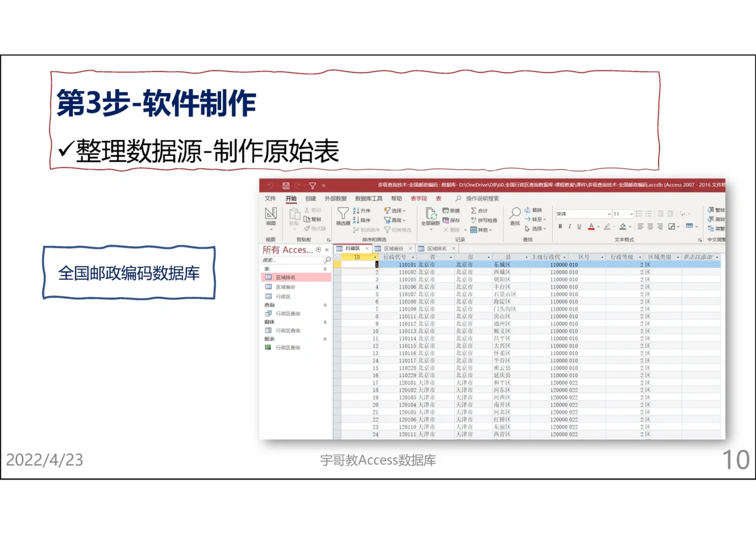This screenshot has height=534, width=756.
Task: Click the Undo icon in quick access toolbar
Action: click(270, 186)
